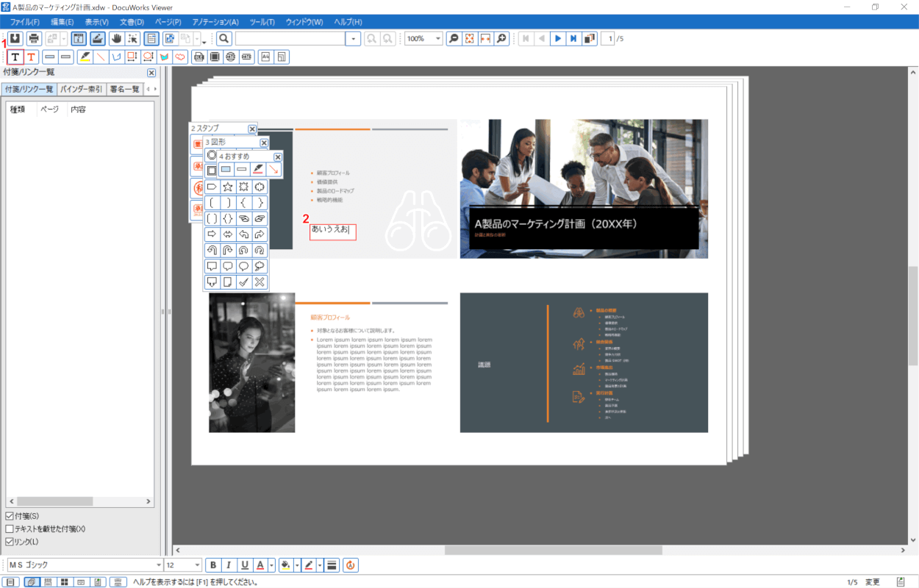Screen dimensions: 919x588
Task: Select the red arrow in おすすめ palette
Action: coord(273,170)
